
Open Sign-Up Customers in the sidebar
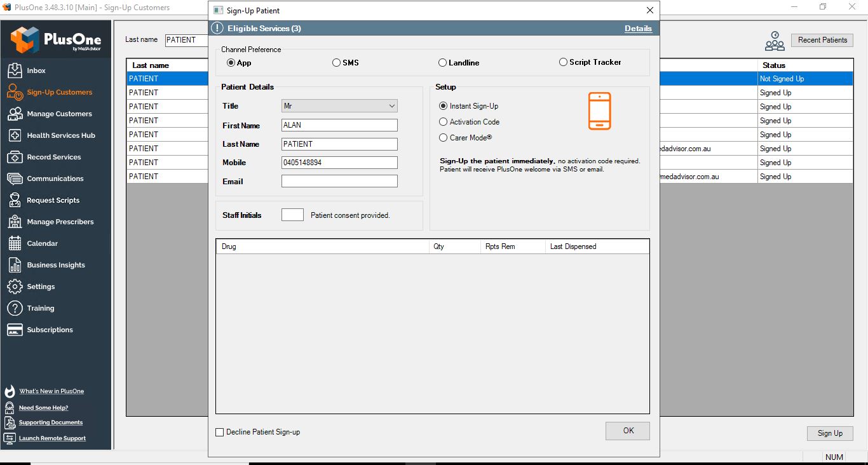(x=60, y=92)
